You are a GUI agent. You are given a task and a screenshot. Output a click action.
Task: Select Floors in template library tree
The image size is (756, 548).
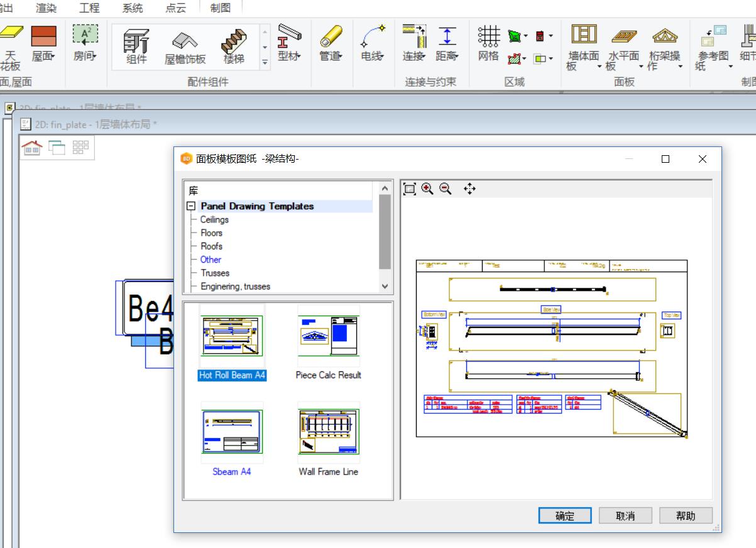pos(211,233)
